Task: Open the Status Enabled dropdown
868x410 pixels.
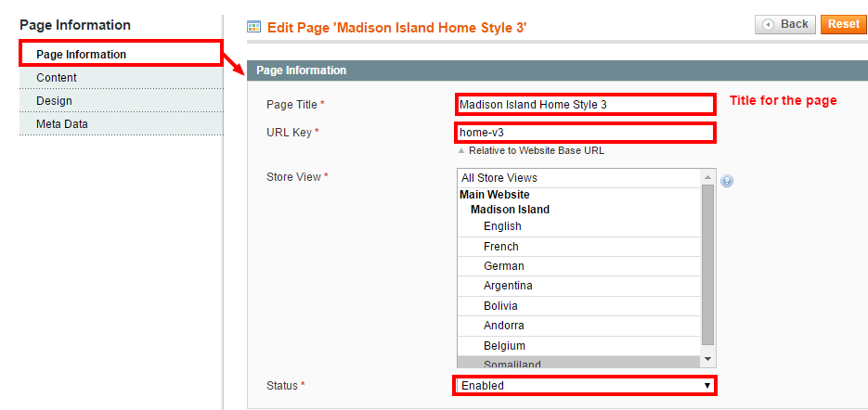Action: click(586, 386)
